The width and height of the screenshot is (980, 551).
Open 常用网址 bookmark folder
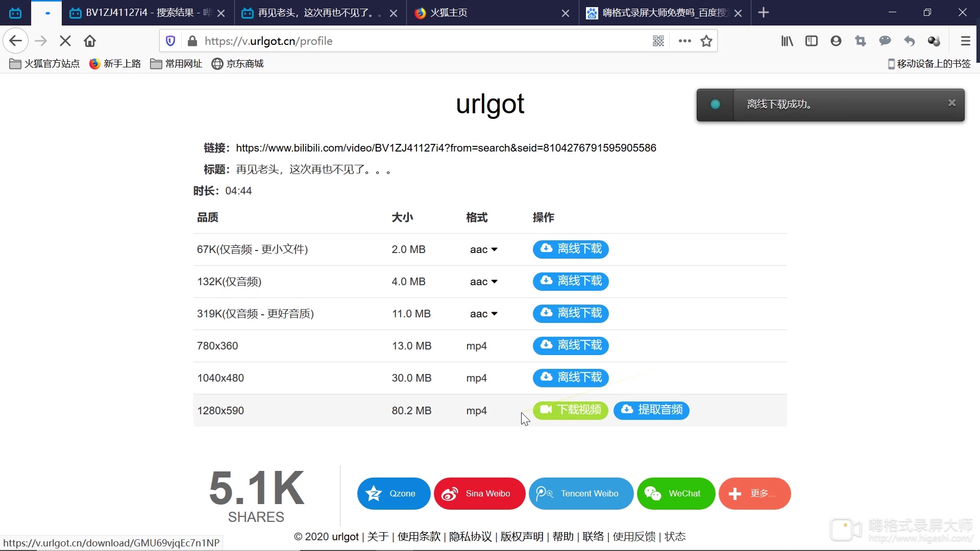176,64
